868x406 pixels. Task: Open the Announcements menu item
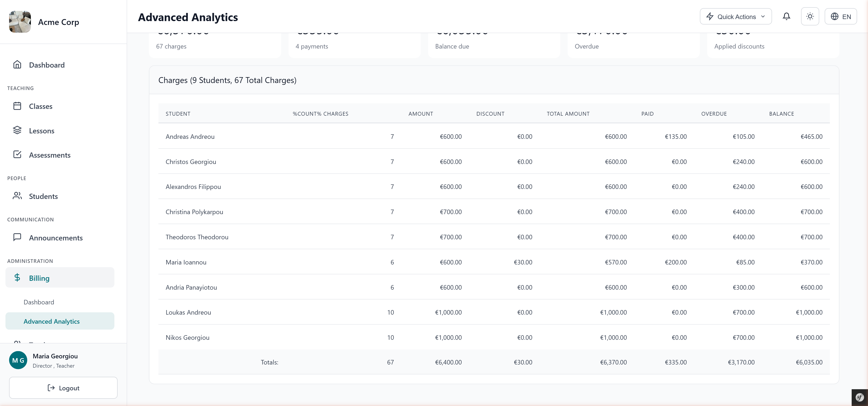[x=60, y=238]
